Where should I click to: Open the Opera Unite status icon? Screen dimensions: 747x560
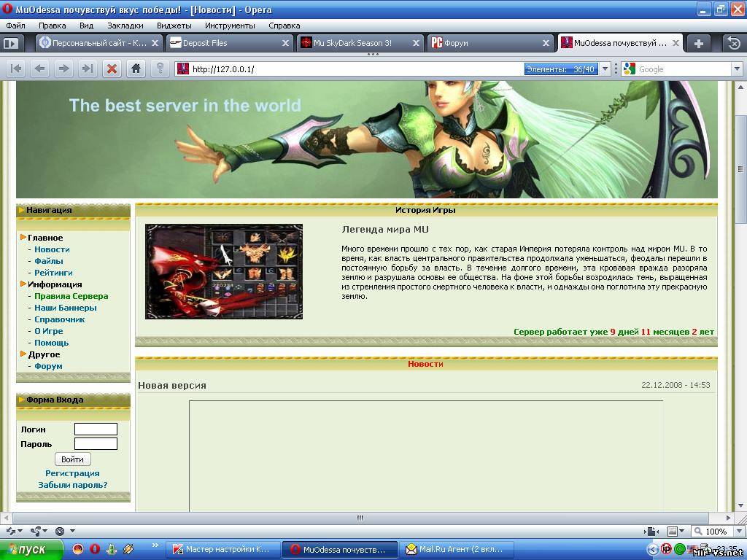pos(35,531)
